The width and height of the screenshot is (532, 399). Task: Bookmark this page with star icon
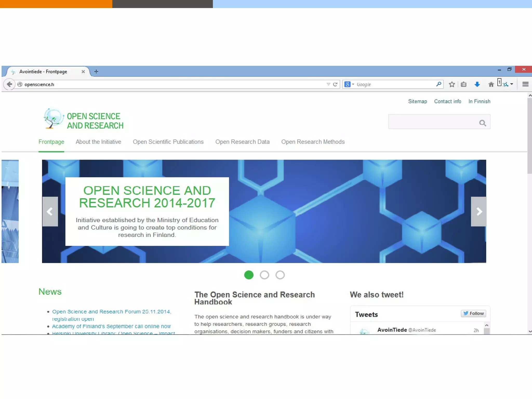tap(452, 84)
